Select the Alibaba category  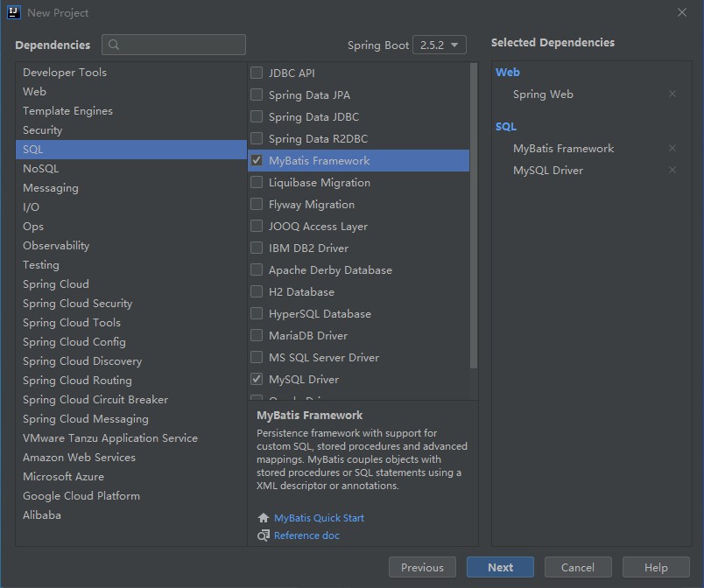(39, 514)
